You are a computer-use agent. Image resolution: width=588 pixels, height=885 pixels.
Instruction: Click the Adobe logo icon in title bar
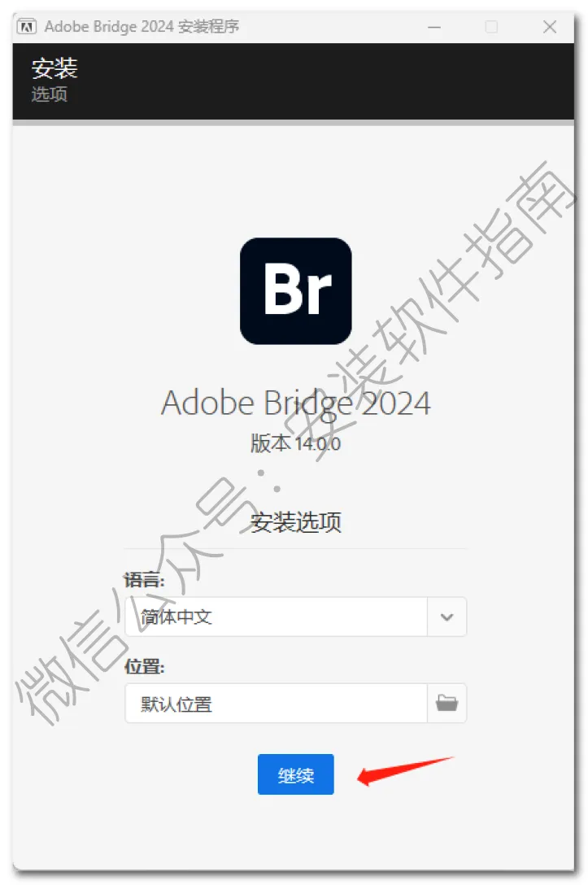[x=27, y=27]
